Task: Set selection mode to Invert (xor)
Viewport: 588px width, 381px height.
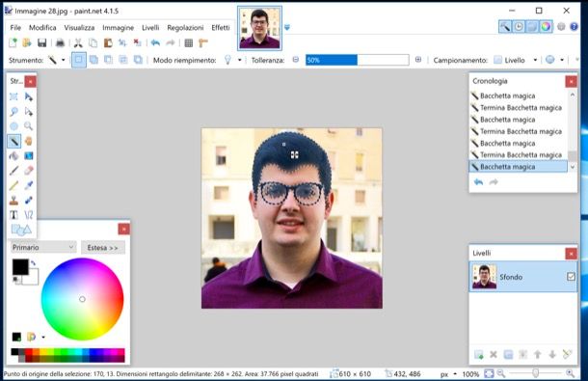Action: pyautogui.click(x=138, y=60)
